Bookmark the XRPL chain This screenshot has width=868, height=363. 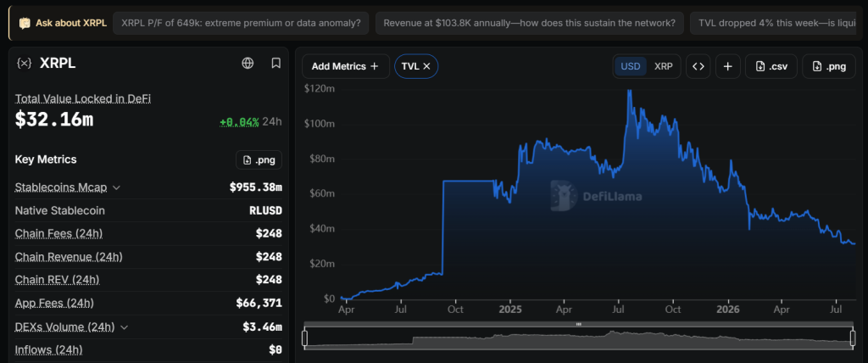pyautogui.click(x=275, y=63)
